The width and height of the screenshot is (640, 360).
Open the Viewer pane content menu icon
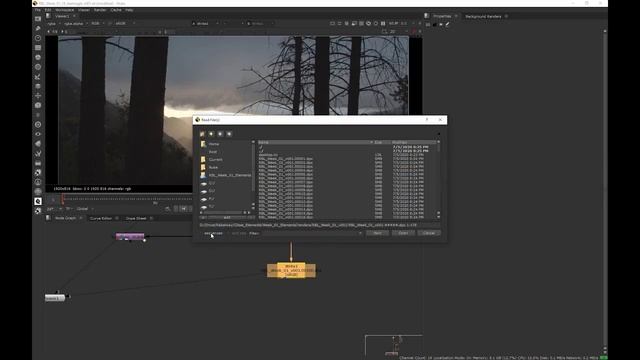48,16
